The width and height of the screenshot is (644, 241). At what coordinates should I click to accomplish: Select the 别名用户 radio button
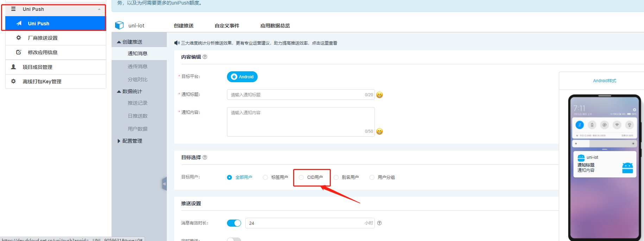tap(336, 177)
